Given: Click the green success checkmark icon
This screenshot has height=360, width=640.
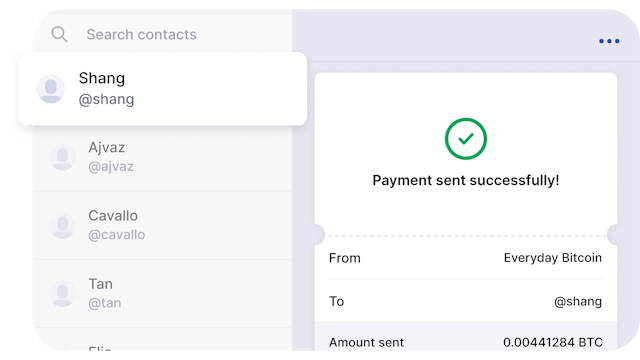Looking at the screenshot, I should 466,139.
